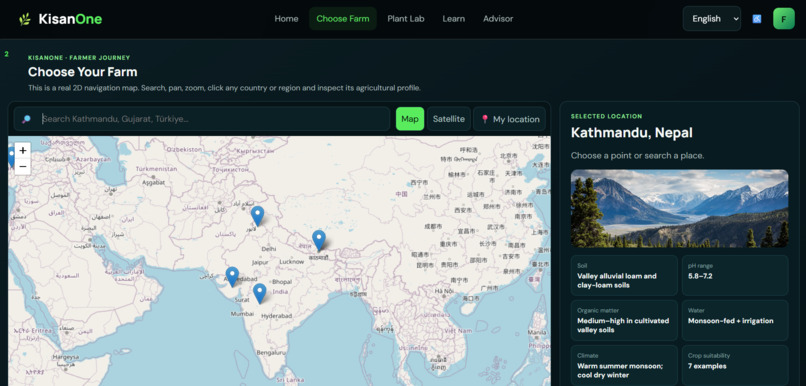806x386 pixels.
Task: Click the Climate warm summer monsoon card
Action: (624, 365)
